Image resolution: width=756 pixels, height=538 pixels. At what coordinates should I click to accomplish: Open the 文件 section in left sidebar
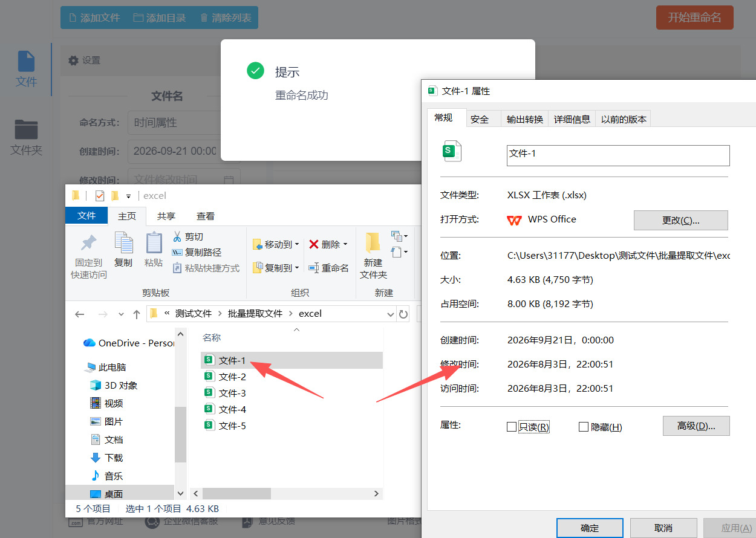pyautogui.click(x=26, y=69)
